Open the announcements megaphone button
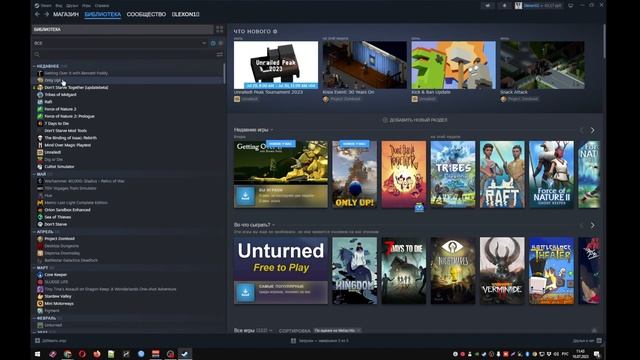This screenshot has height=360, width=640. click(x=488, y=5)
